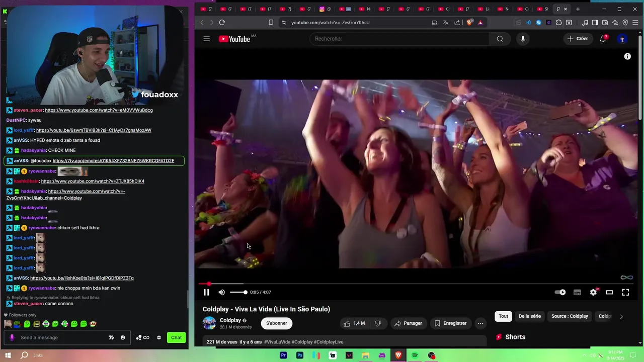The height and width of the screenshot is (362, 644).
Task: Go to the YouTube home logo
Action: pyautogui.click(x=234, y=39)
